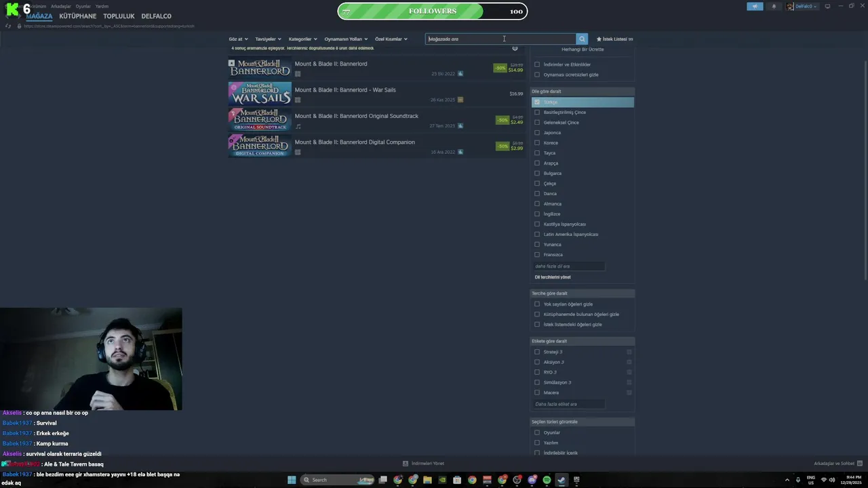
Task: Open File Explorer from the taskbar
Action: [x=428, y=480]
